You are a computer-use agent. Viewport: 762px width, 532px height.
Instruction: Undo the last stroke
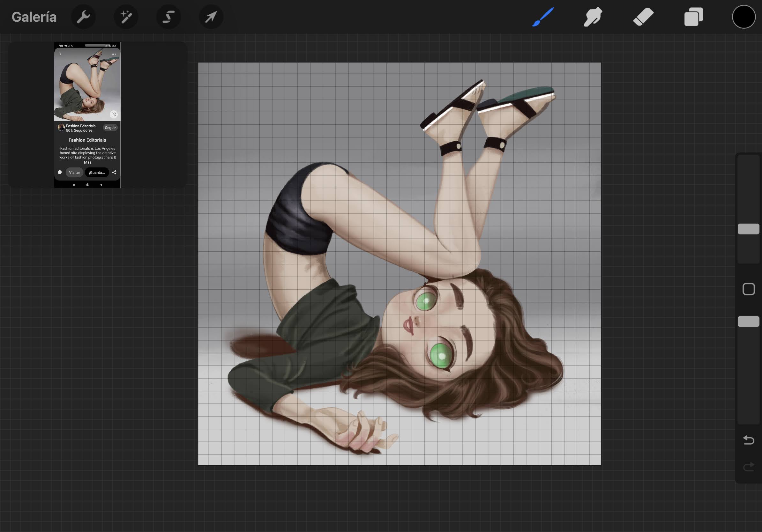748,440
